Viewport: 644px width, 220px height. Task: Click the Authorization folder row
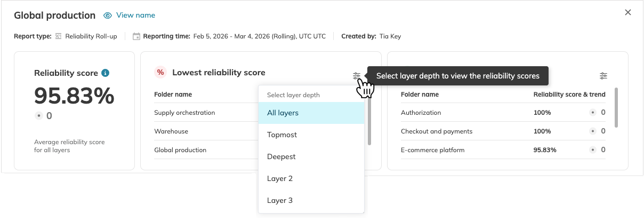503,113
